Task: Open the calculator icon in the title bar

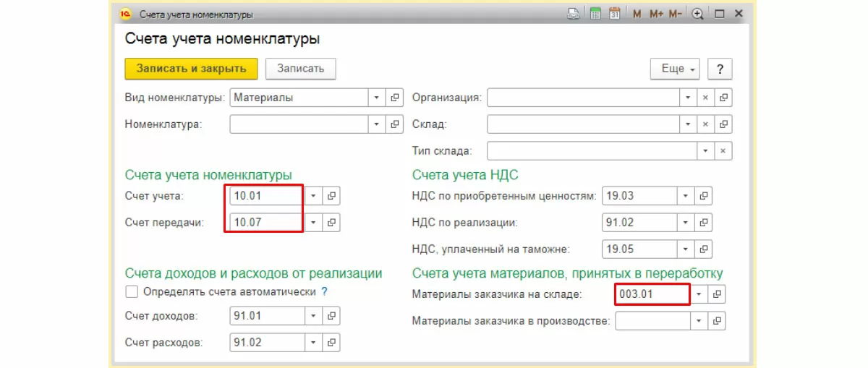Action: coord(595,14)
